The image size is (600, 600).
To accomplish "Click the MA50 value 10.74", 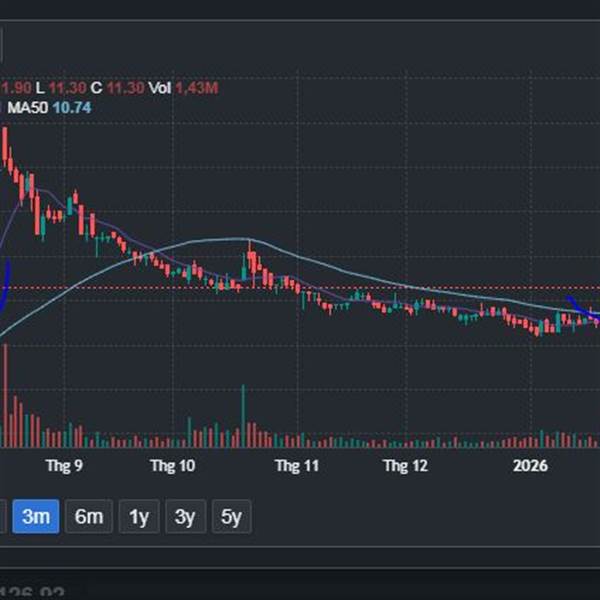I will (72, 107).
